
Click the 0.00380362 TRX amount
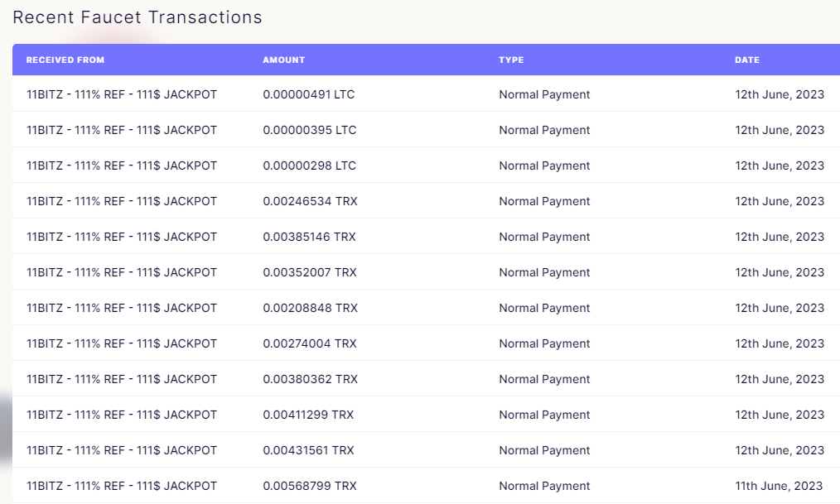[x=310, y=379]
